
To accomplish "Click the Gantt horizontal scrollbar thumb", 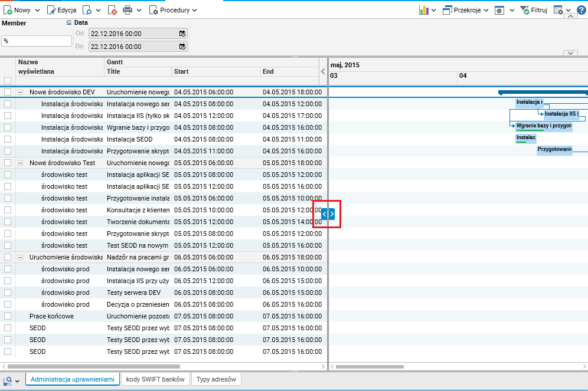I will pos(370,367).
